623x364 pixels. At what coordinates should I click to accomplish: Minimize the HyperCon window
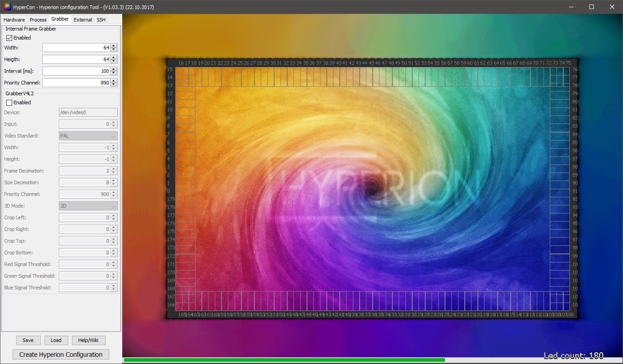571,7
